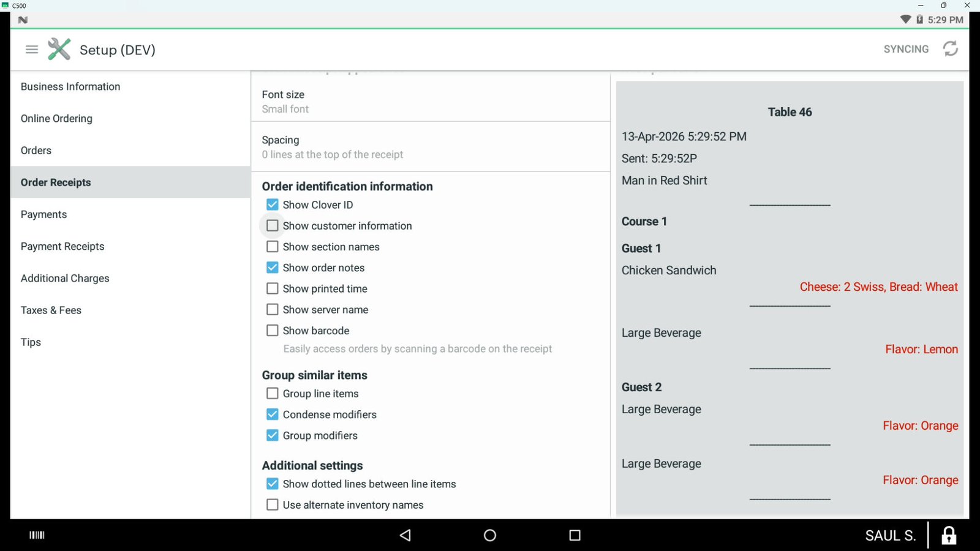
Task: Click the SAUL S. employee name
Action: point(891,536)
